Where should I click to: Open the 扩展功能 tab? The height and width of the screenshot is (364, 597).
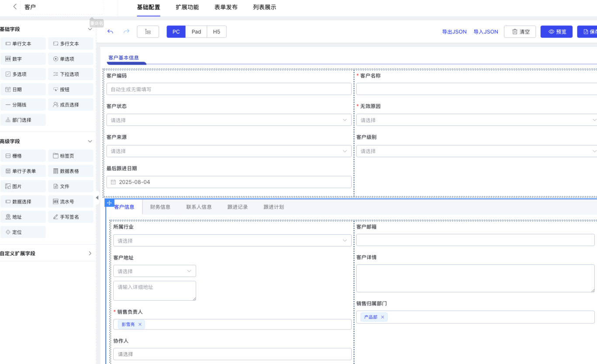[x=187, y=7]
